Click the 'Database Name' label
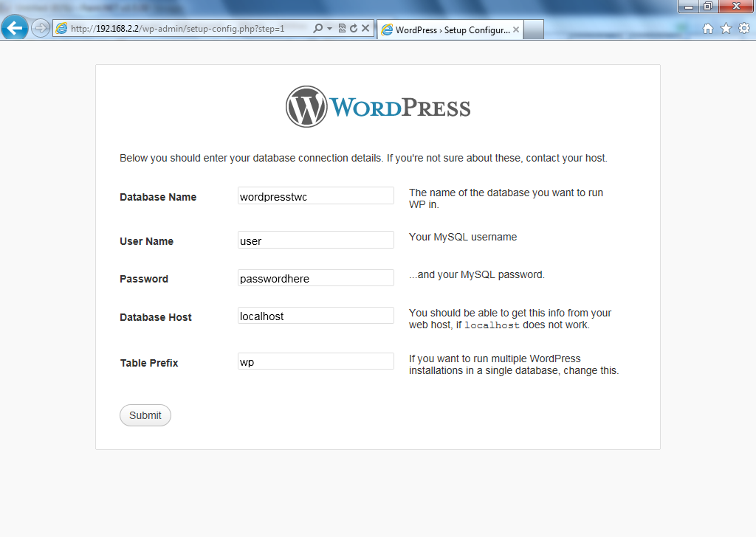The width and height of the screenshot is (756, 537). 158,197
